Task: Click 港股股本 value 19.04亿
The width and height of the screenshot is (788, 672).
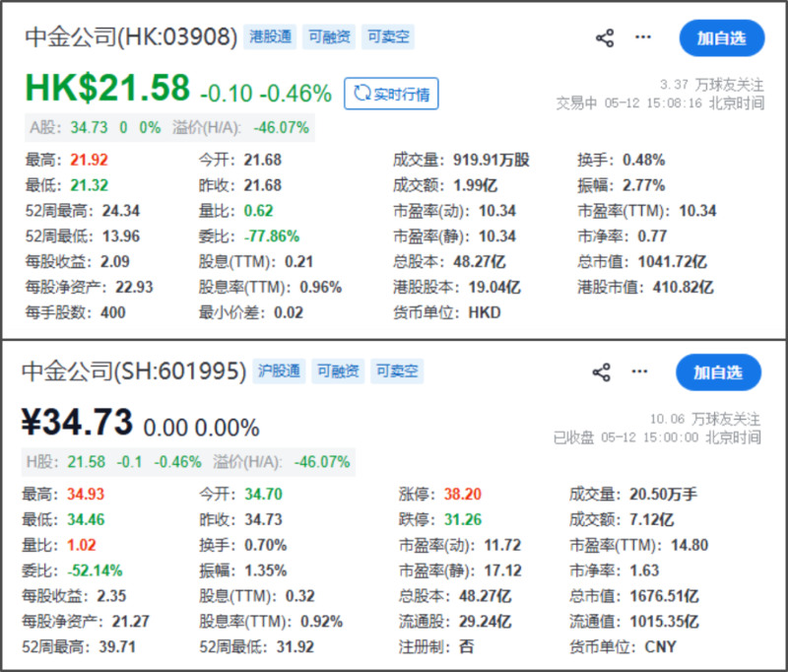Action: (494, 287)
